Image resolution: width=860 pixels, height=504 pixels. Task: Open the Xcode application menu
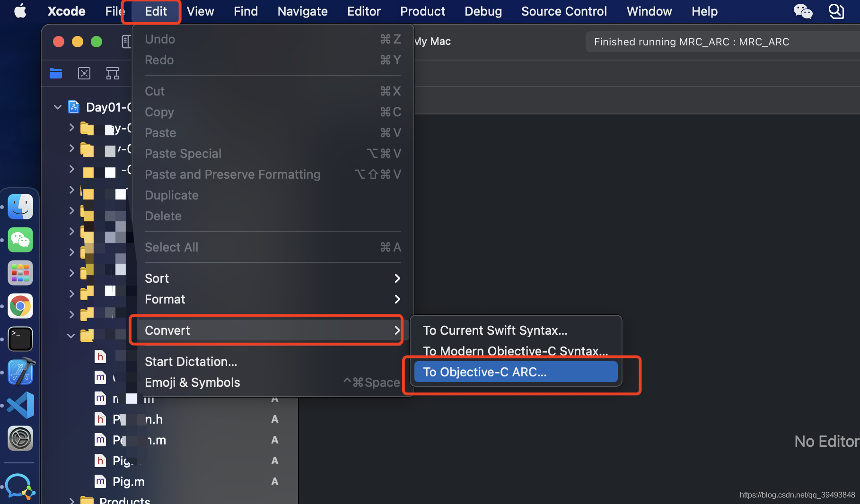(66, 11)
